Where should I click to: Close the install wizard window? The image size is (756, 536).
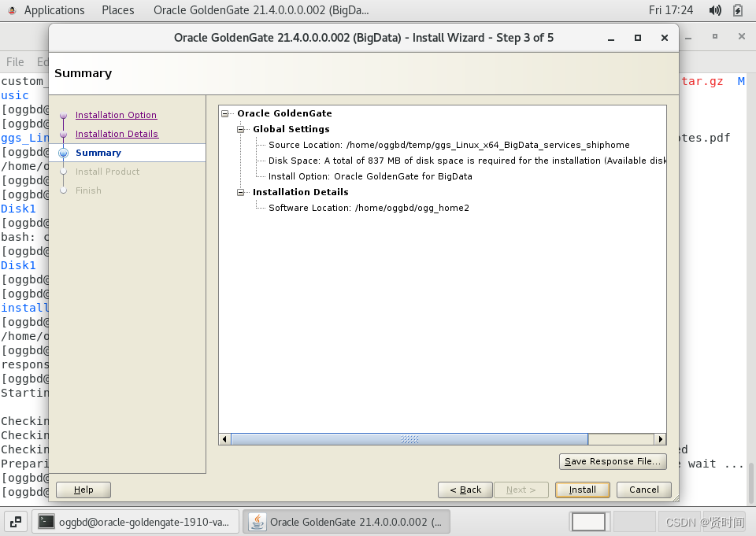tap(665, 38)
